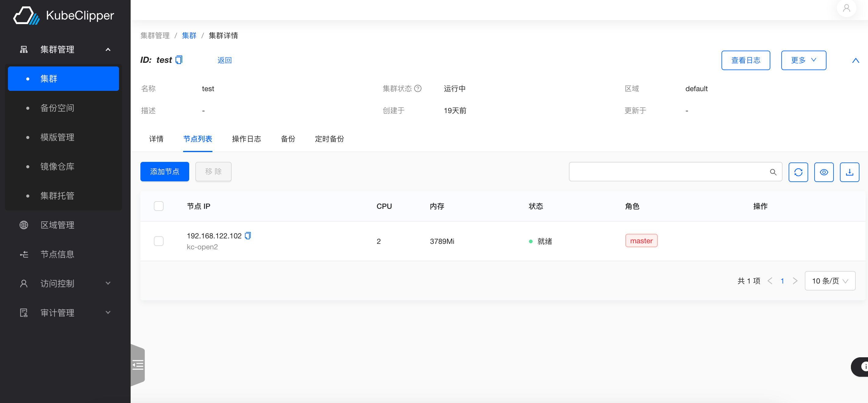This screenshot has width=868, height=403.
Task: Open the 10 条/页 page size selector
Action: tap(830, 280)
